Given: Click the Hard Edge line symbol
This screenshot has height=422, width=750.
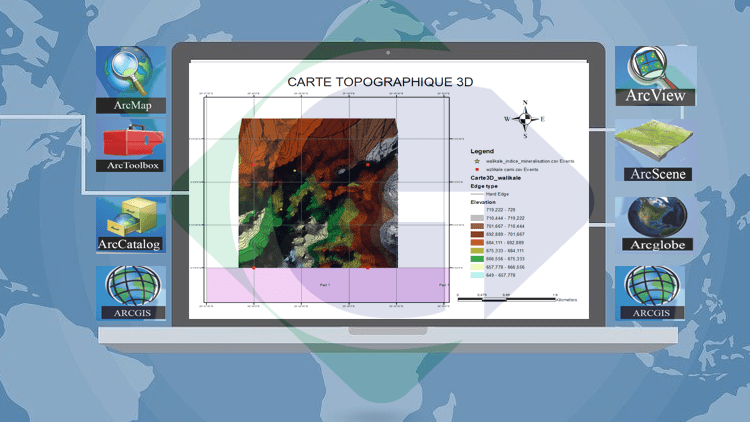Looking at the screenshot, I should [477, 194].
